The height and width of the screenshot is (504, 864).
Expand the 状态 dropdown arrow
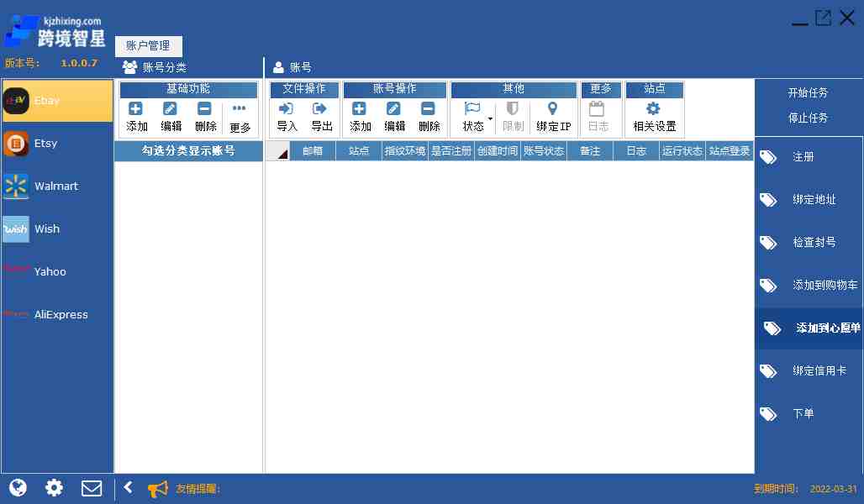pos(490,118)
